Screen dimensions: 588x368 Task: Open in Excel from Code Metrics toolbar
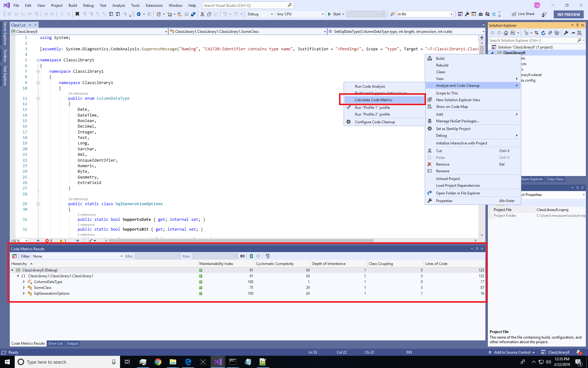251,256
